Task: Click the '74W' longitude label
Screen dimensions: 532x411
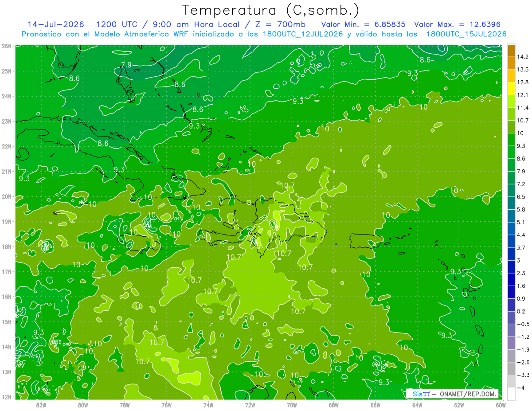Action: (x=208, y=405)
